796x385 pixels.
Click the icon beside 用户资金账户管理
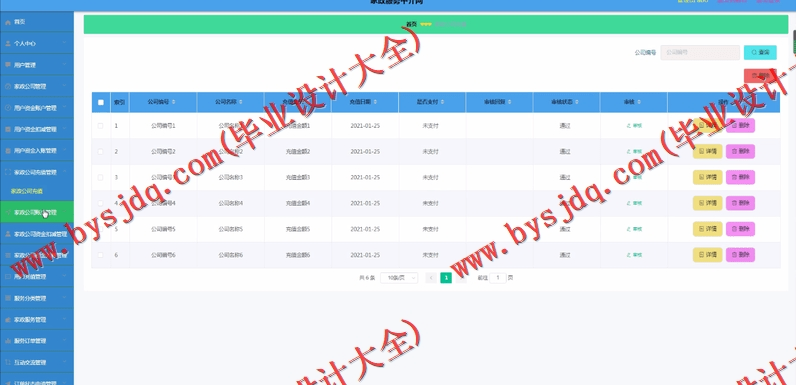coord(8,108)
